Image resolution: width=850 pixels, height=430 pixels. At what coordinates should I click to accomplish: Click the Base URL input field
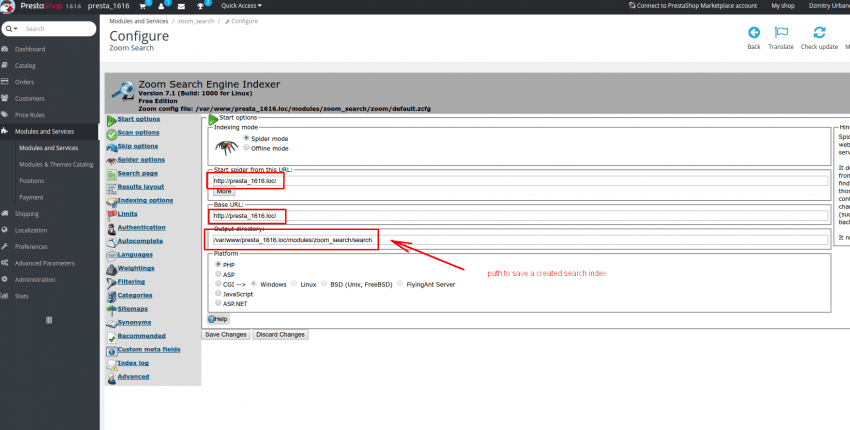click(x=519, y=216)
